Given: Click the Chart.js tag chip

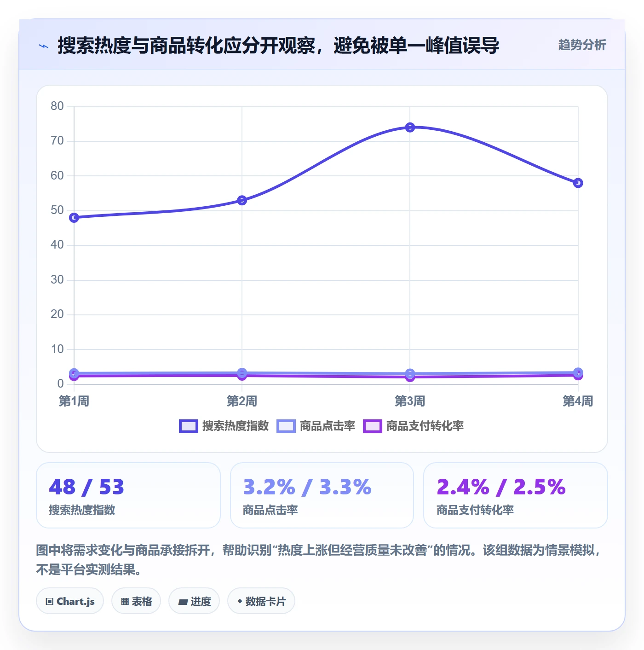Looking at the screenshot, I should (70, 601).
